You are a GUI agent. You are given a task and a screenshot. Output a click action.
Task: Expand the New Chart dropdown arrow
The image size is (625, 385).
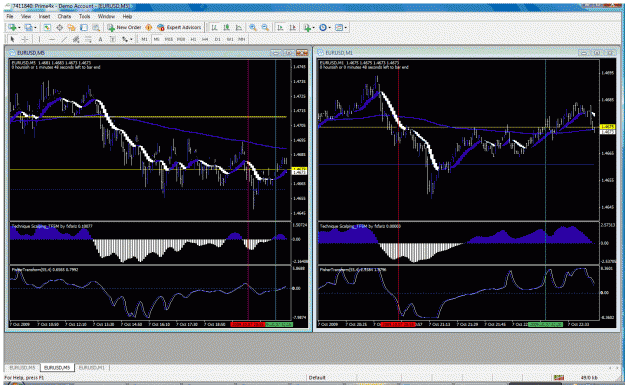point(19,28)
